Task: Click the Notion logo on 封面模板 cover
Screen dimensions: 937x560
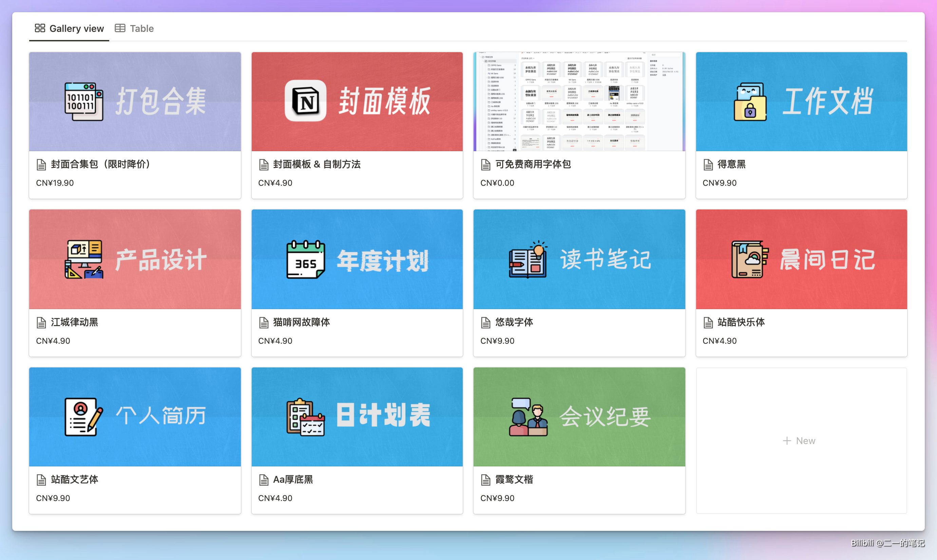Action: tap(306, 101)
